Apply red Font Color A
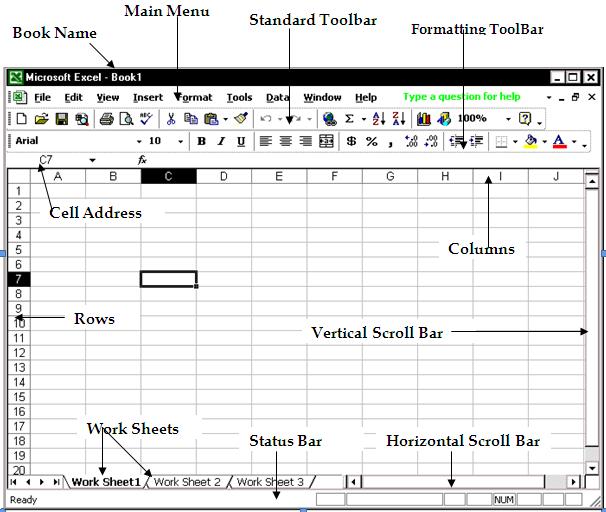Screen dimensions: 606x512 (560, 141)
